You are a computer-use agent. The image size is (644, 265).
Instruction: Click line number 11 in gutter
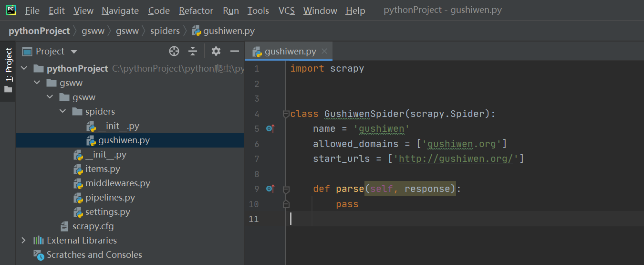pos(254,219)
